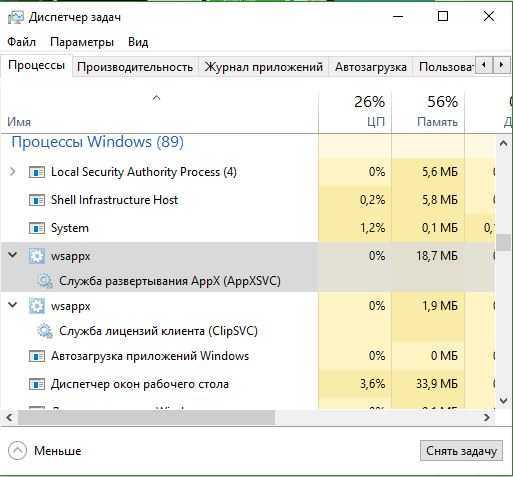The height and width of the screenshot is (477, 513).
Task: Click the Task Manager title bar icon
Action: click(16, 17)
